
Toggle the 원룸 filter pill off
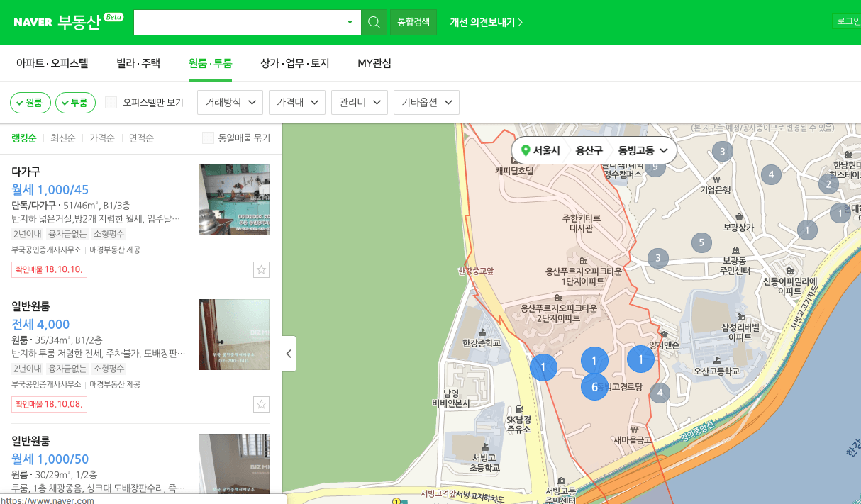pos(30,102)
